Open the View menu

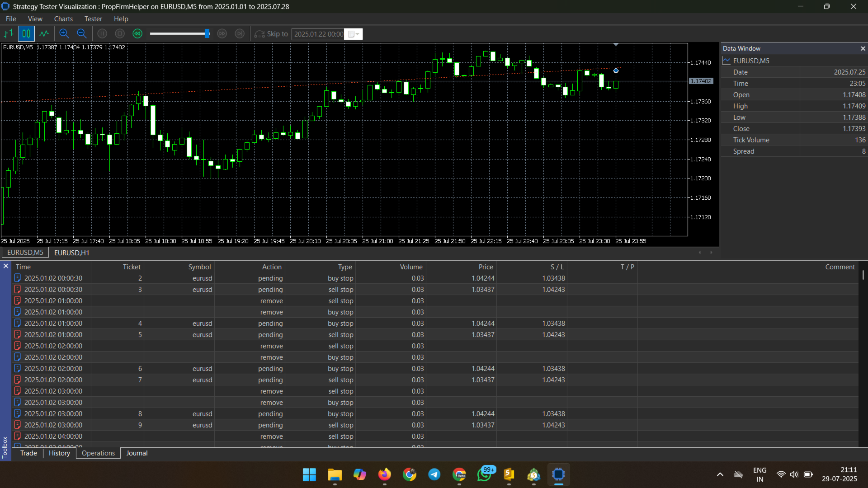coord(35,19)
